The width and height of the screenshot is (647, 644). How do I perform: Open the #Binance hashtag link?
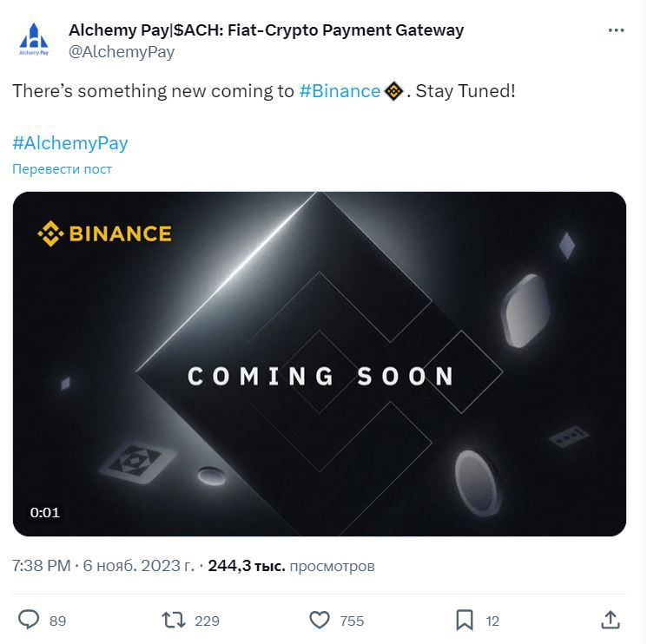[340, 91]
